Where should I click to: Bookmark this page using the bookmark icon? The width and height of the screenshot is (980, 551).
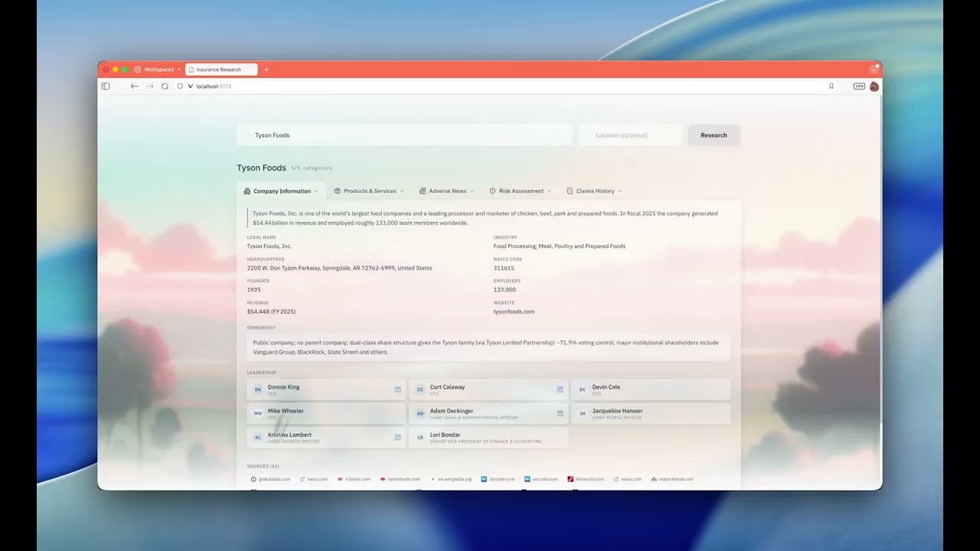coord(831,86)
